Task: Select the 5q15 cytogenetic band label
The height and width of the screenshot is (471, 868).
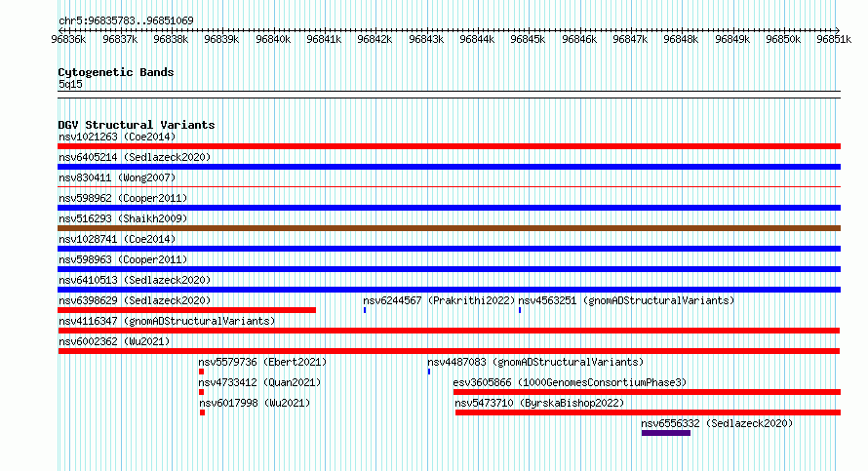Action: pos(70,84)
